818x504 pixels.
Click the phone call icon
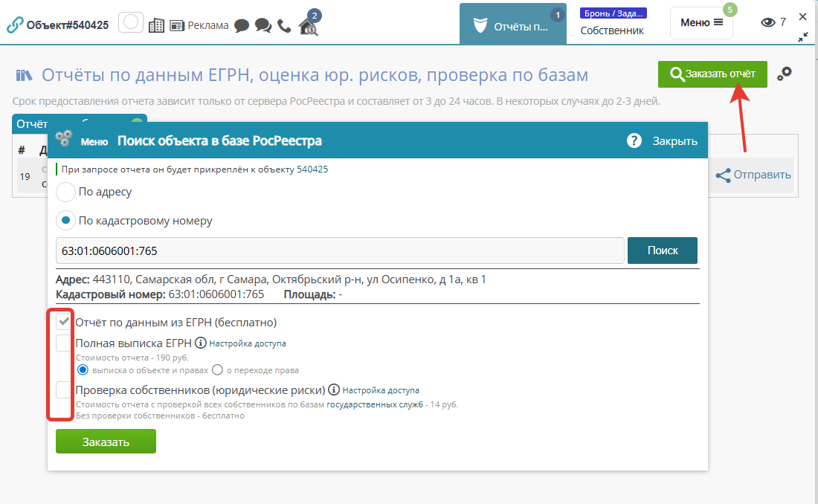(284, 25)
